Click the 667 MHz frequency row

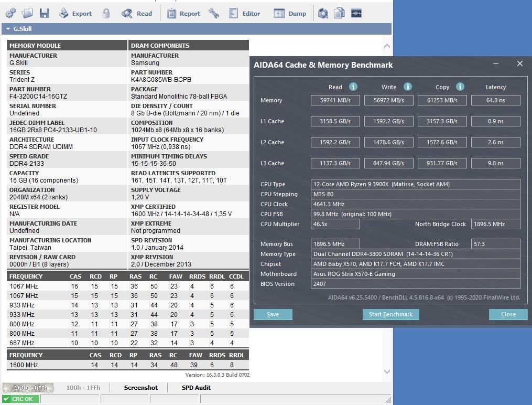tap(127, 343)
